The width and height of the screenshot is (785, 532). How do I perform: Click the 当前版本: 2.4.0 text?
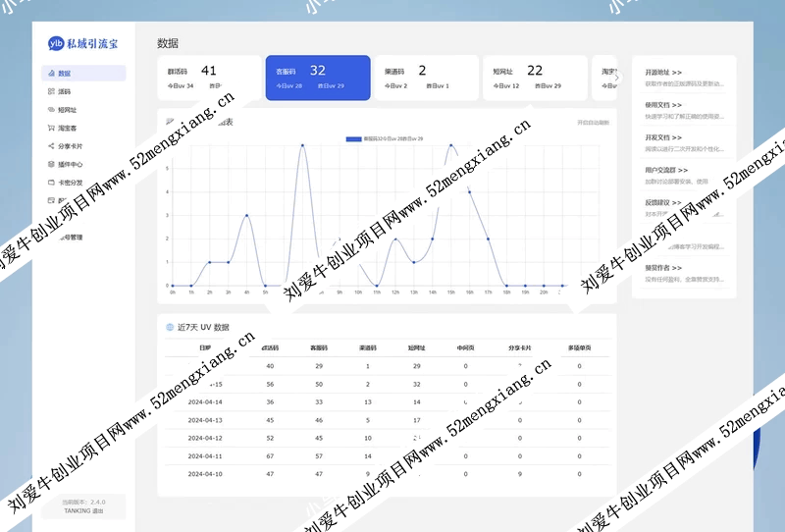click(x=83, y=502)
